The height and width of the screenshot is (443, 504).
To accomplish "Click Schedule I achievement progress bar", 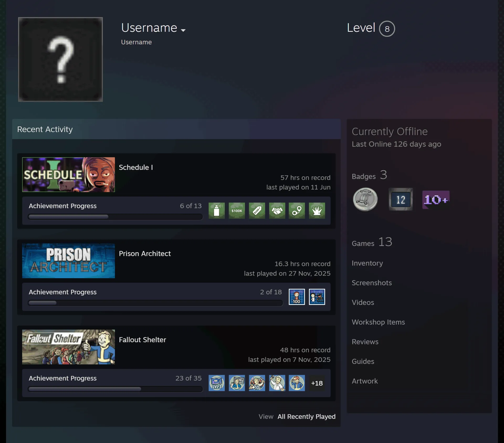I will tap(115, 217).
